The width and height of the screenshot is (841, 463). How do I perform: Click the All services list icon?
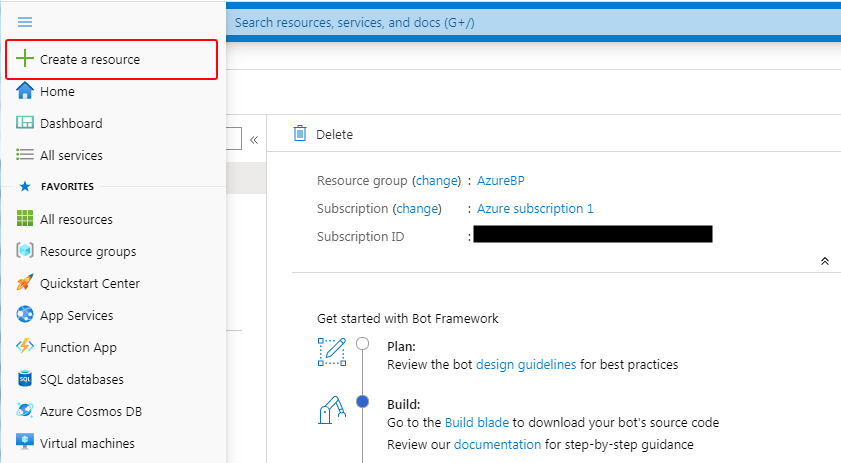click(x=25, y=155)
